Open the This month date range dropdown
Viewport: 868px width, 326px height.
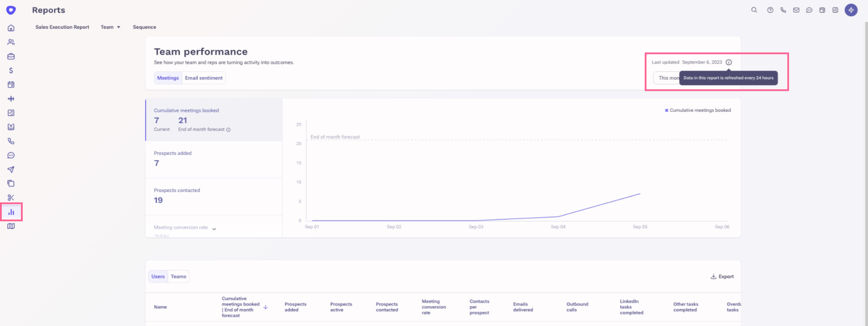667,78
